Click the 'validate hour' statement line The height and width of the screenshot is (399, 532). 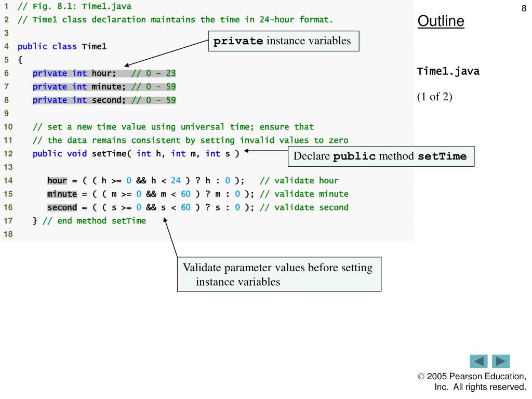193,180
